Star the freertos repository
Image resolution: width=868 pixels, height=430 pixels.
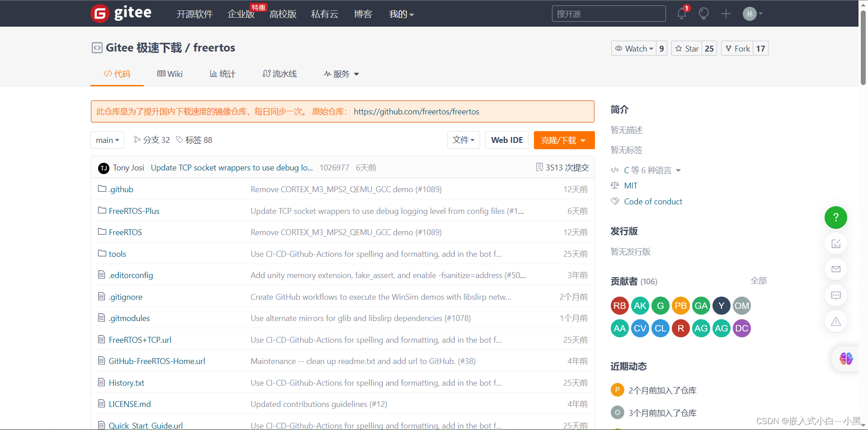[x=687, y=48]
